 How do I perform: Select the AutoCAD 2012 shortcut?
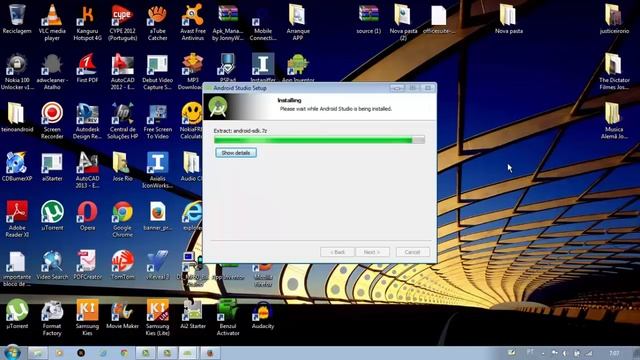122,72
